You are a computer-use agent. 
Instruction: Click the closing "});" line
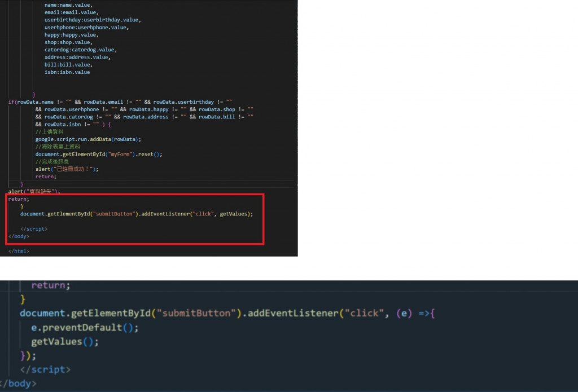click(x=28, y=356)
